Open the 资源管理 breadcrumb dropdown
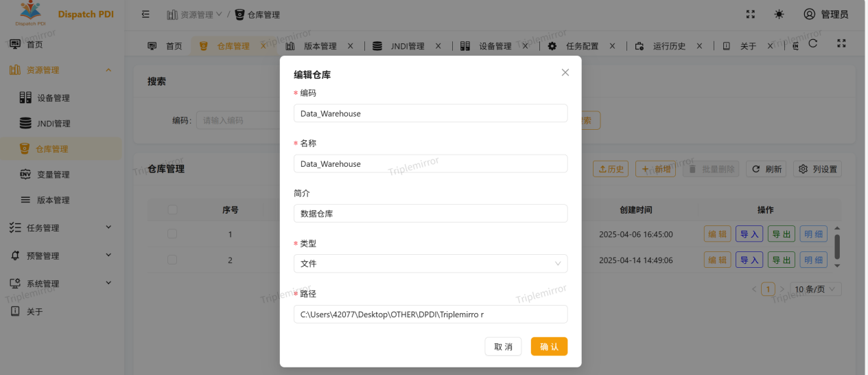This screenshot has width=868, height=375. point(195,14)
